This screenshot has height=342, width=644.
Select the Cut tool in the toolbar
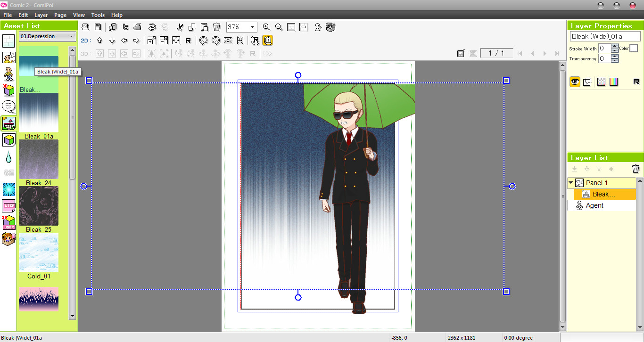(180, 27)
